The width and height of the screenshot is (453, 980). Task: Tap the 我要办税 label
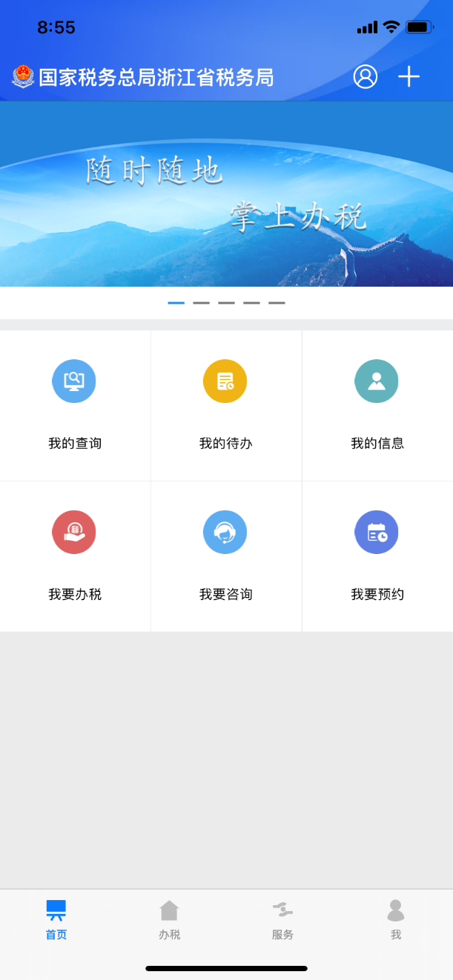point(75,595)
